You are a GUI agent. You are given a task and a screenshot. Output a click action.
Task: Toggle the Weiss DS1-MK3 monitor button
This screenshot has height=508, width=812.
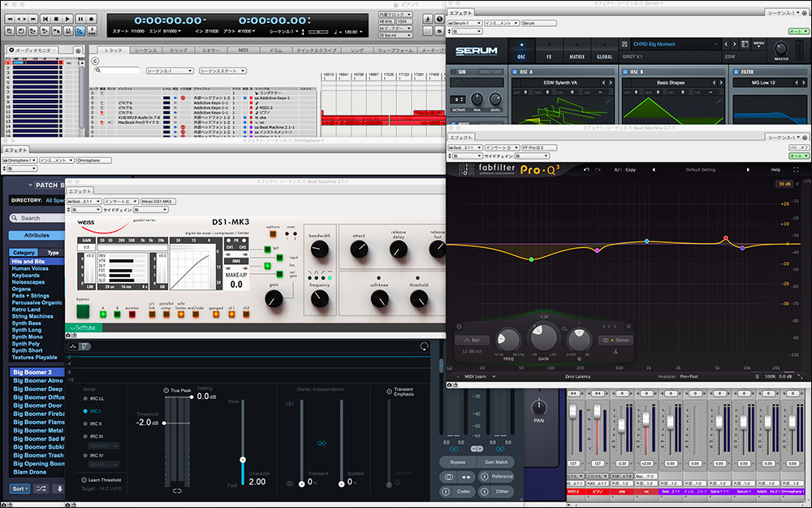[x=132, y=315]
